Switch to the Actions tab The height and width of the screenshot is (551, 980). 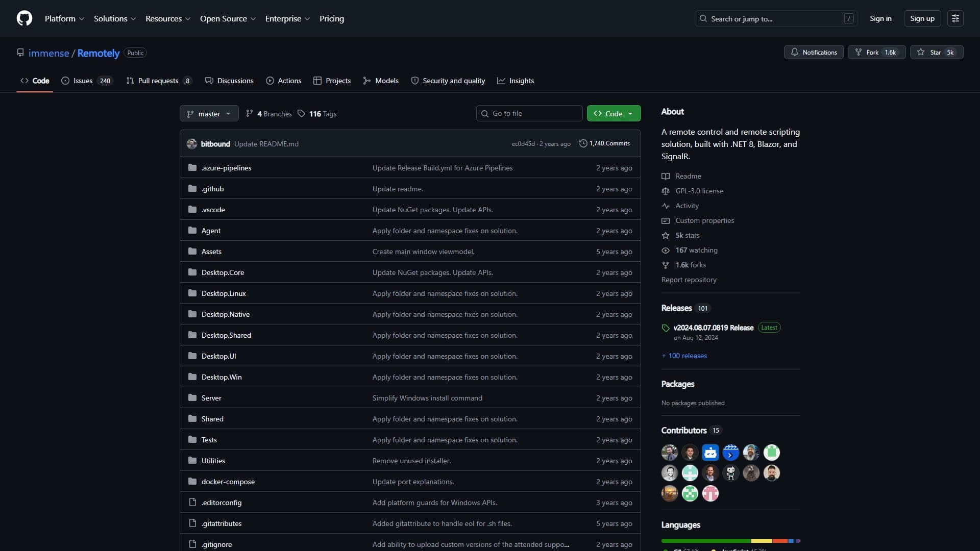[x=284, y=81]
